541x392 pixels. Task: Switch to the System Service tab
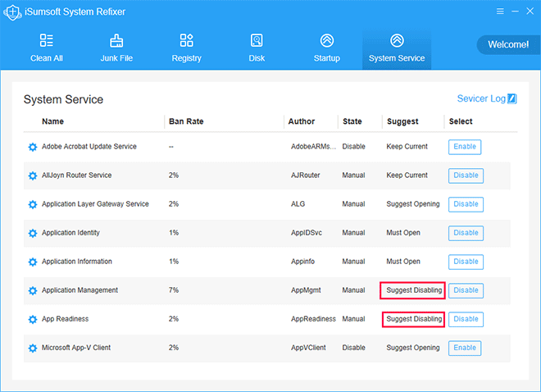[397, 48]
